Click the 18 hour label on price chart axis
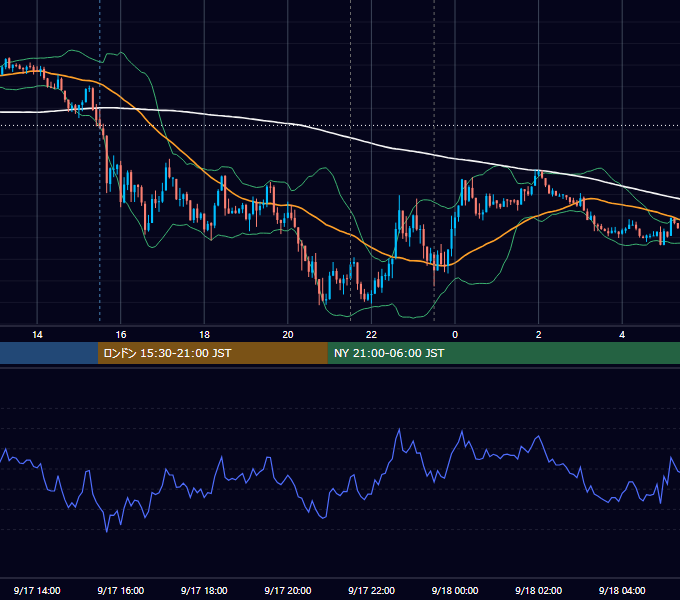This screenshot has height=600, width=680. (204, 335)
